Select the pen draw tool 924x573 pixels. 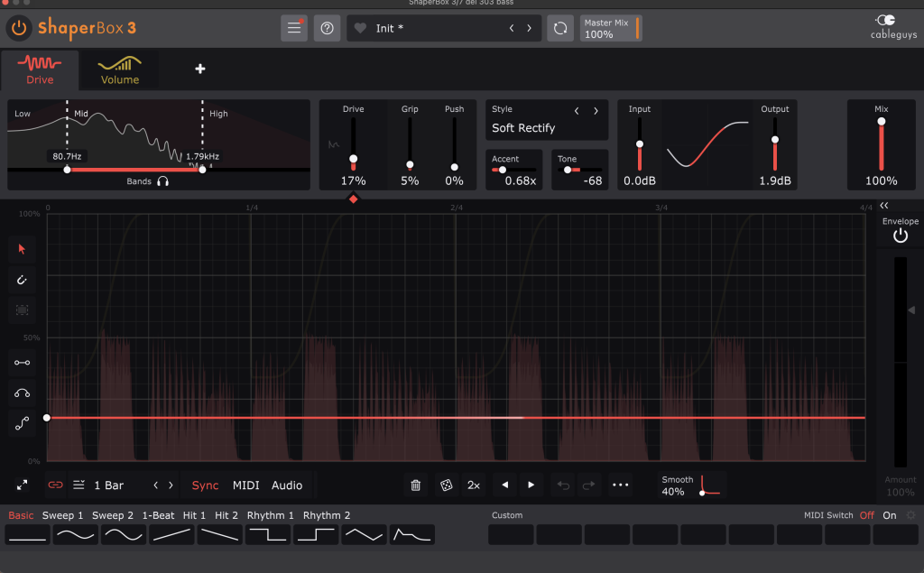(x=22, y=280)
